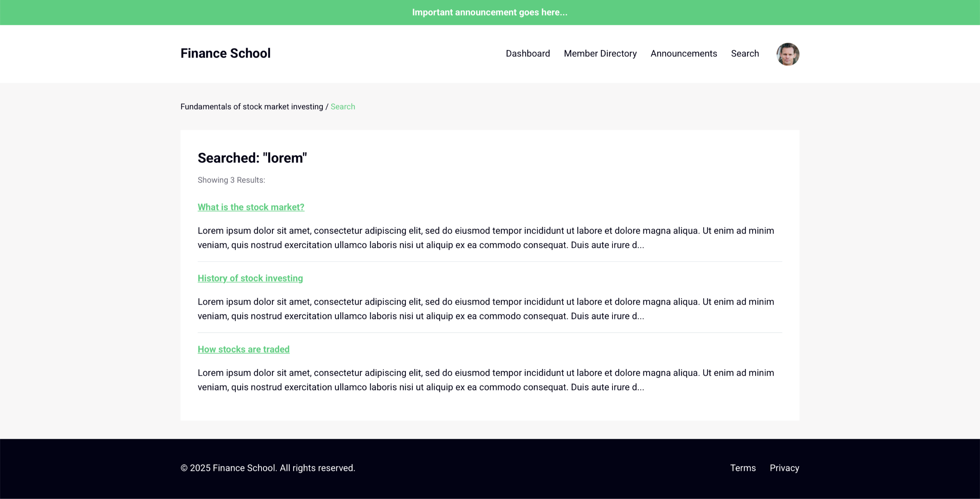Open 'How stocks are traded' result
Screen dimensions: 980x499
coord(243,349)
